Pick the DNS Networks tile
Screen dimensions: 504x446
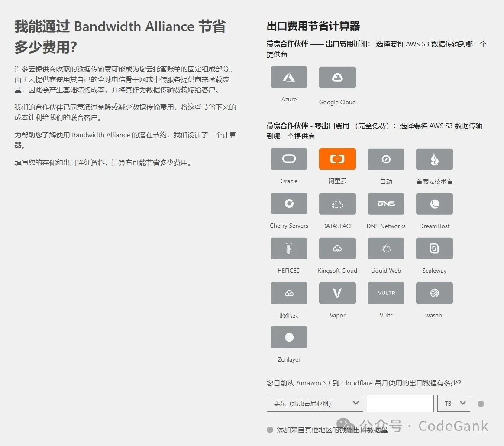(x=386, y=204)
